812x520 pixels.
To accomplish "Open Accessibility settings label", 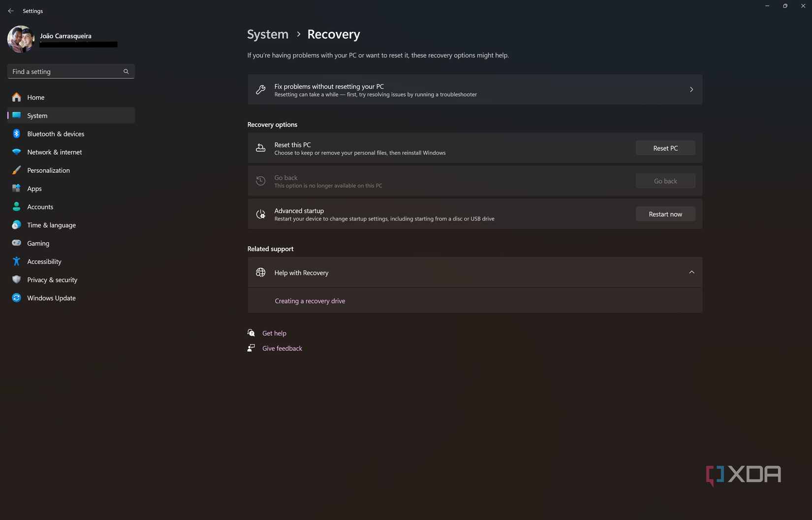I will click(x=44, y=261).
